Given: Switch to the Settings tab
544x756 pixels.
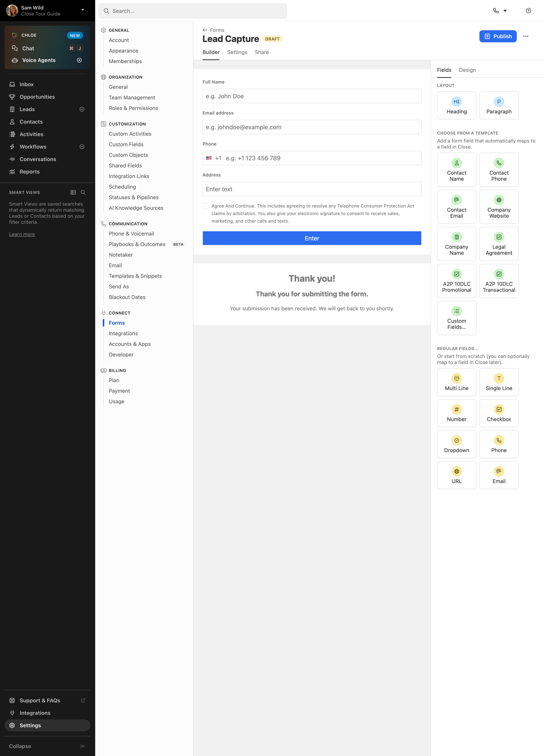Looking at the screenshot, I should click(237, 52).
